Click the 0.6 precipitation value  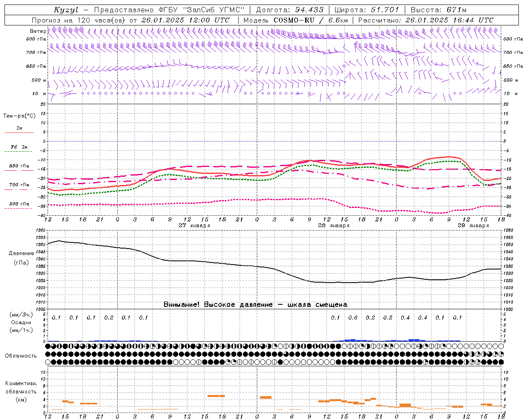353,317
